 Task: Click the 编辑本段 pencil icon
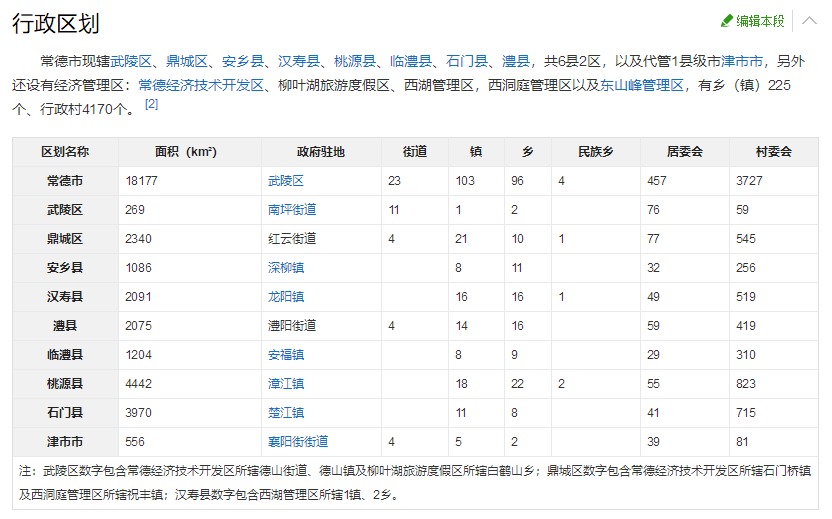click(x=727, y=21)
